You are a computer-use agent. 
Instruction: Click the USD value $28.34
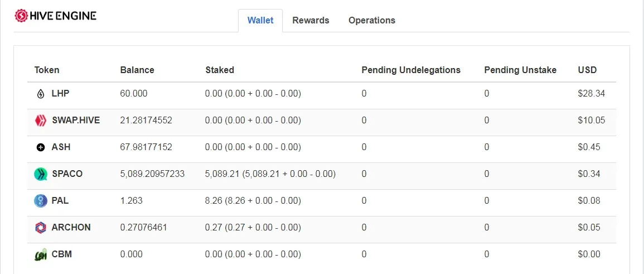coord(592,94)
